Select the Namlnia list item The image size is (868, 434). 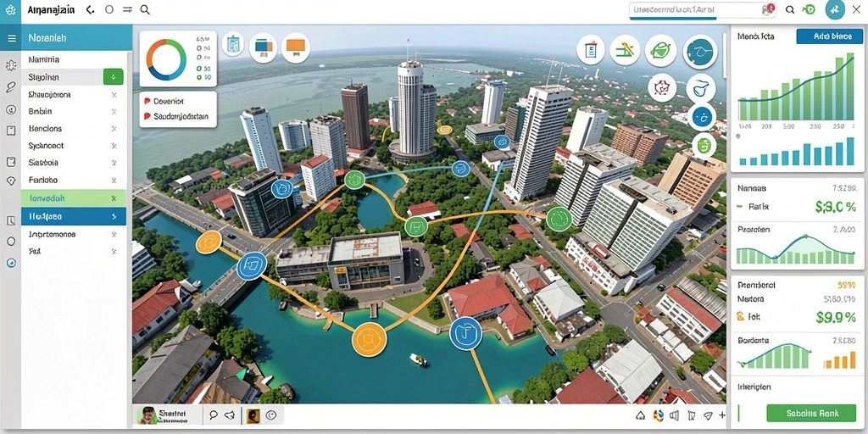(74, 59)
